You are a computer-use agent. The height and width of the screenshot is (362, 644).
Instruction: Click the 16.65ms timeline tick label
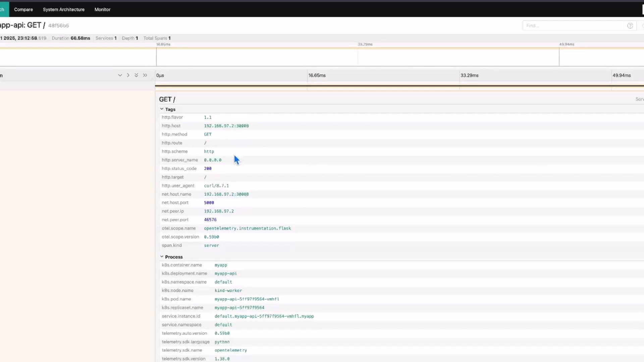click(317, 75)
